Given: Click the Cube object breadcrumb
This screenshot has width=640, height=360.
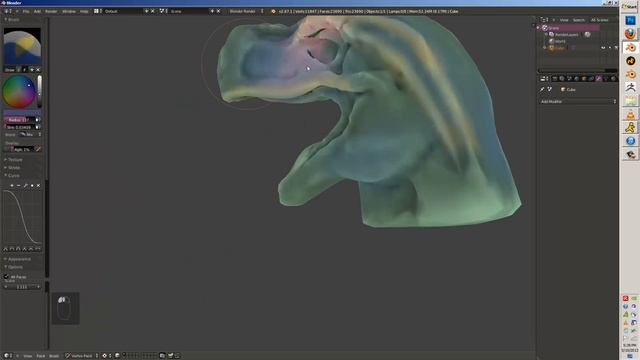Looking at the screenshot, I should (x=568, y=89).
